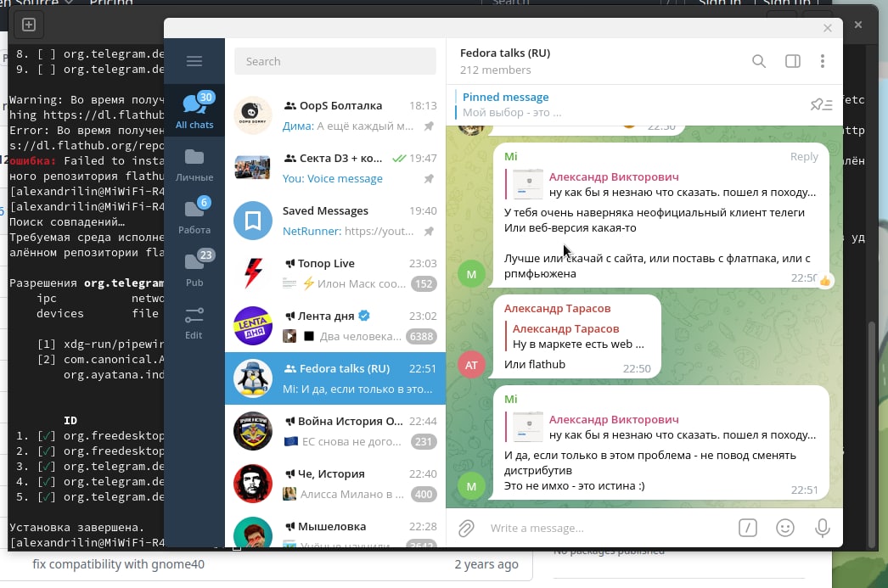Open the Топор Live channel
This screenshot has height=588, width=888.
click(335, 273)
